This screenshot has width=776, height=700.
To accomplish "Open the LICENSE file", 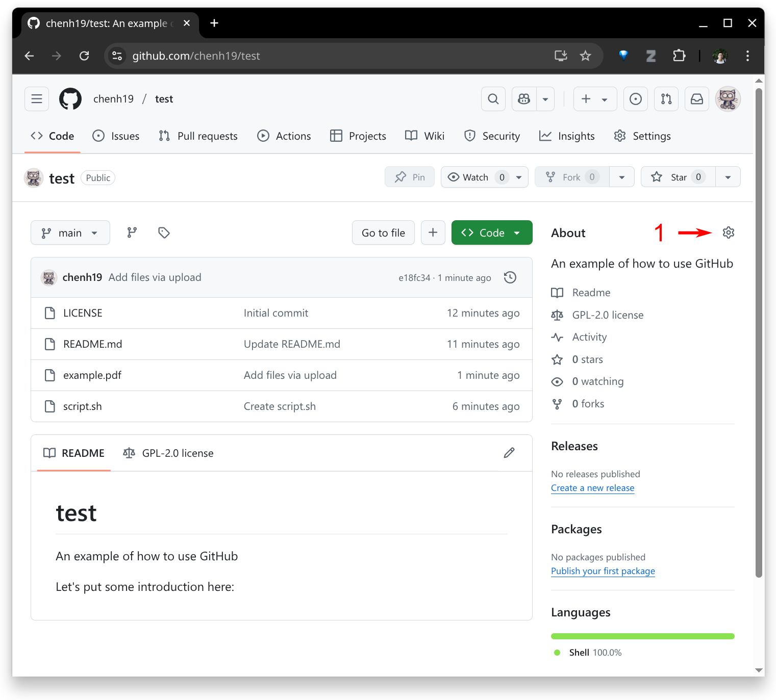I will [x=83, y=313].
